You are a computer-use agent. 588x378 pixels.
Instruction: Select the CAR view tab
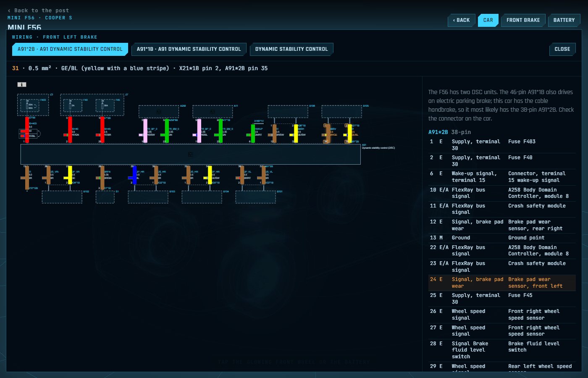[x=488, y=20]
